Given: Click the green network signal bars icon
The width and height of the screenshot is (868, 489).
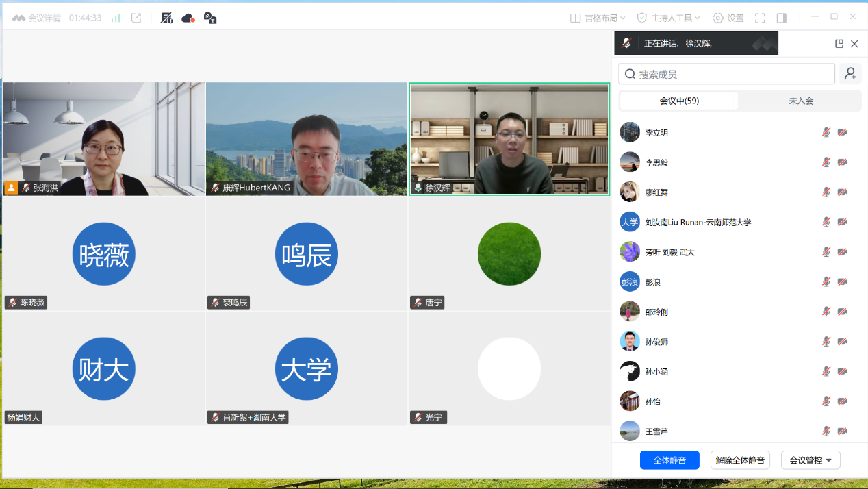Looking at the screenshot, I should point(116,18).
